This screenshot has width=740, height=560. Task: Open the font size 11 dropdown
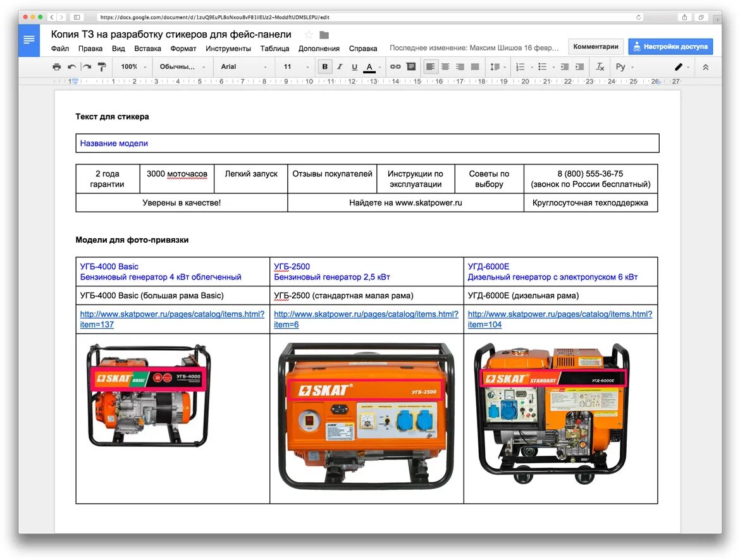tap(296, 67)
